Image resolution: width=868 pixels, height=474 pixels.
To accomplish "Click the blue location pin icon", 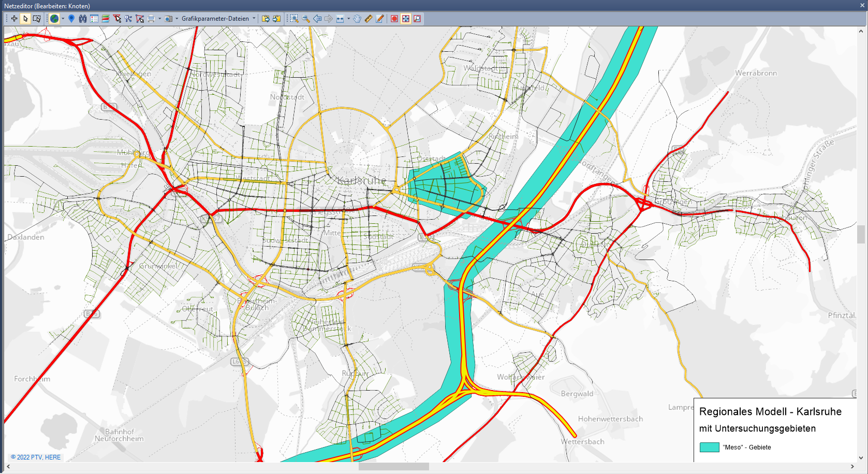I will [x=71, y=19].
